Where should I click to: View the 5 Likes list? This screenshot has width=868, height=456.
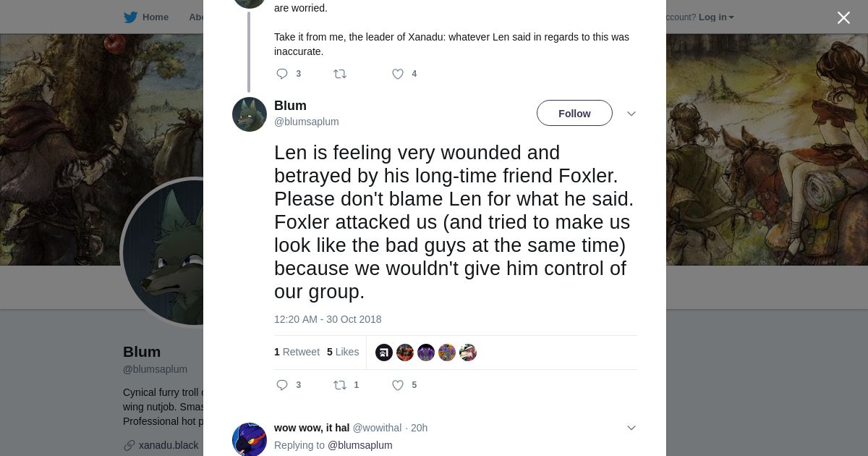(343, 352)
